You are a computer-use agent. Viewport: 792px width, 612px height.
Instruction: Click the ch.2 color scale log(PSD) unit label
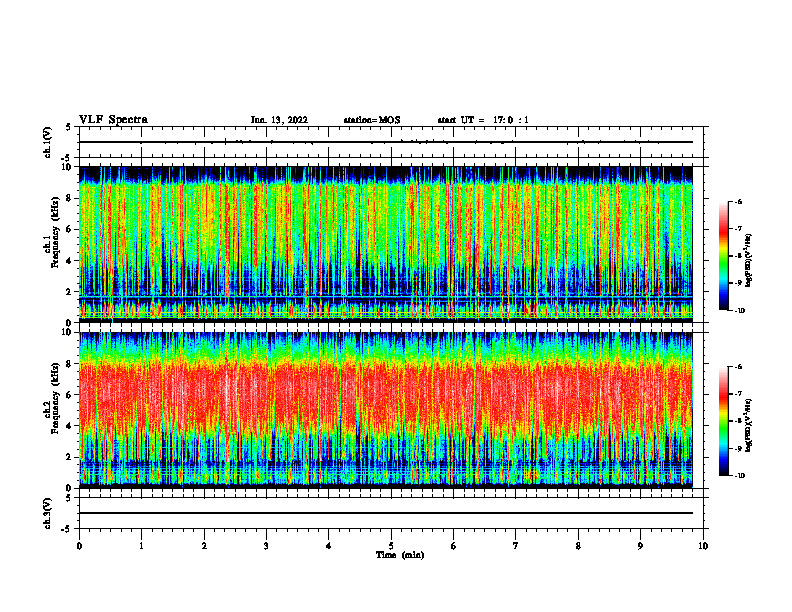tap(749, 425)
